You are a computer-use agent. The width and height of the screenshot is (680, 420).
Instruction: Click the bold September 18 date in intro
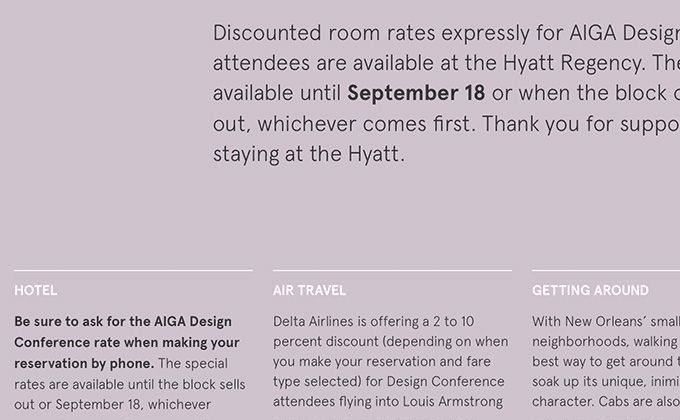(416, 93)
